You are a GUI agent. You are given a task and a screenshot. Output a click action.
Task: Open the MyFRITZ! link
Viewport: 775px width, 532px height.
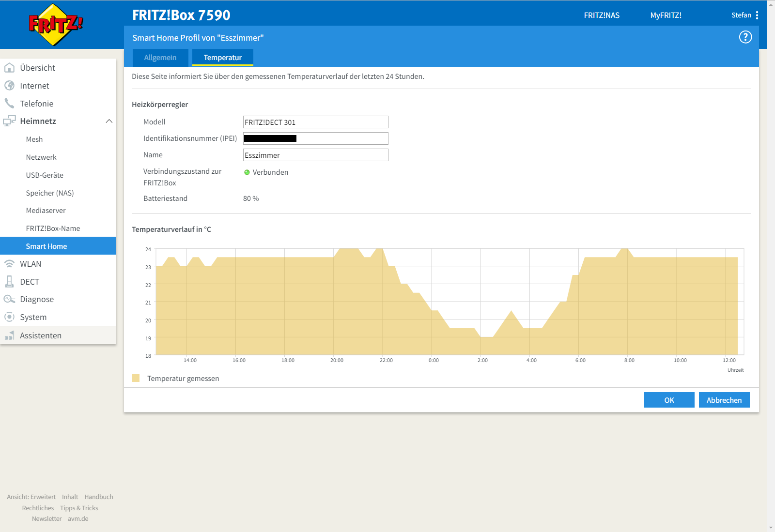tap(666, 15)
